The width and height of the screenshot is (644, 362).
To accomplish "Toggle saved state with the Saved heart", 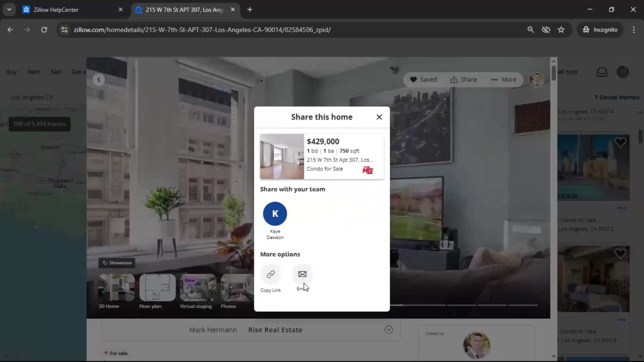I will point(423,79).
